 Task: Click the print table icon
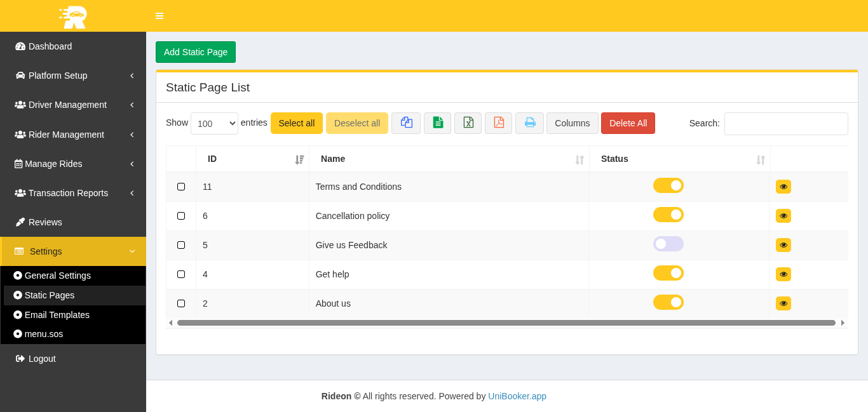click(529, 123)
